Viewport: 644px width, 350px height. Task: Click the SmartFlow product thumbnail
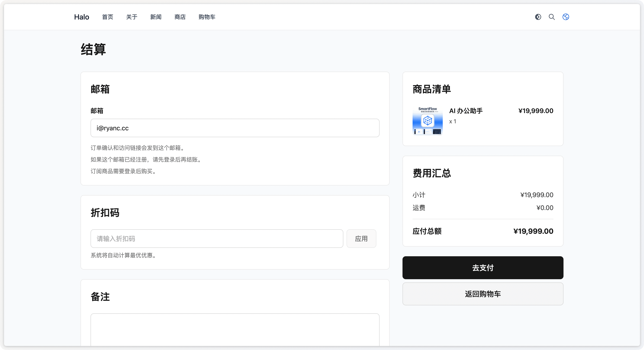pos(427,121)
